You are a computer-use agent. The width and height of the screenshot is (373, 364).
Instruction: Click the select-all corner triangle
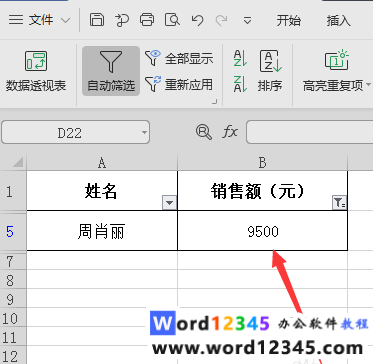click(x=17, y=162)
